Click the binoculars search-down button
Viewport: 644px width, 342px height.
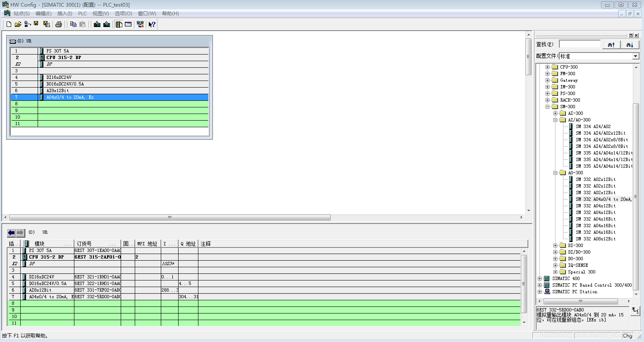630,45
